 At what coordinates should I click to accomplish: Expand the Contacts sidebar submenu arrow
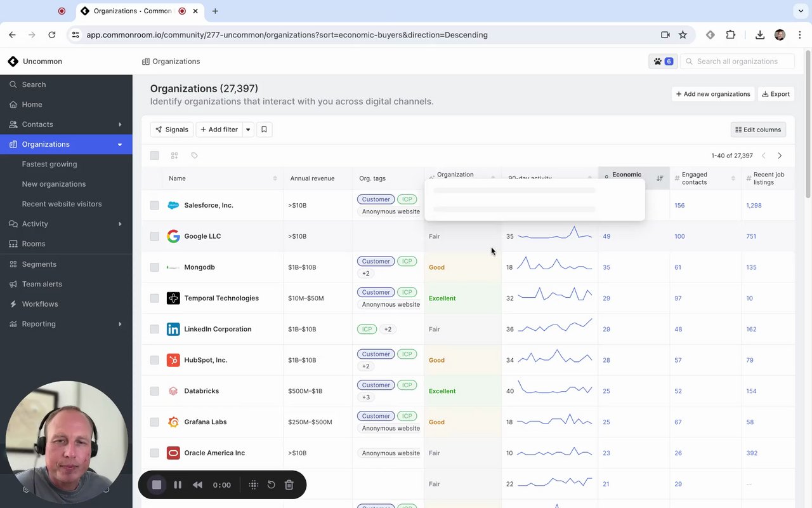(x=120, y=124)
